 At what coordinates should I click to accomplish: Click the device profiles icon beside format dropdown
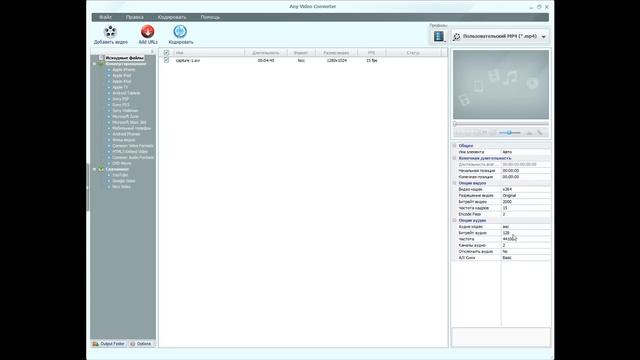(439, 36)
